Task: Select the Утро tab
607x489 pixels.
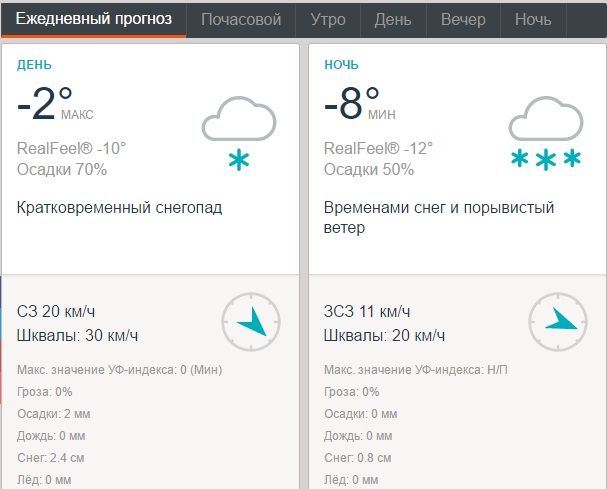Action: pyautogui.click(x=328, y=19)
